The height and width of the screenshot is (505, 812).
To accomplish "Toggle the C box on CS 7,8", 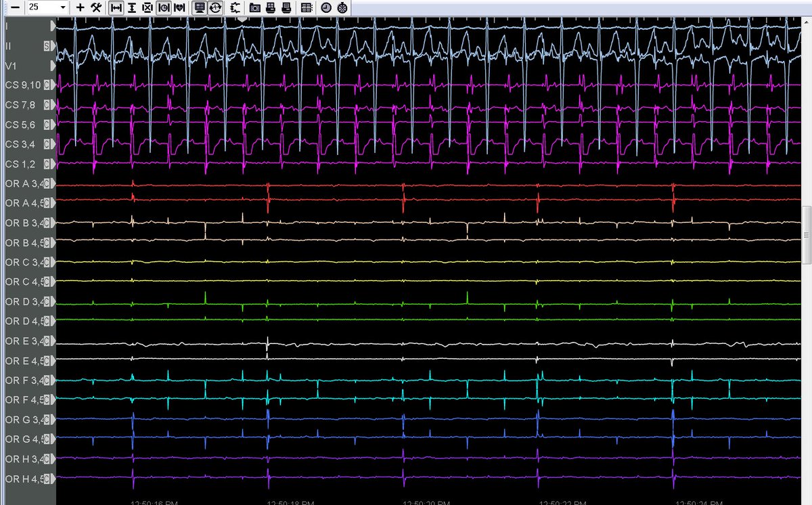I will pyautogui.click(x=47, y=105).
